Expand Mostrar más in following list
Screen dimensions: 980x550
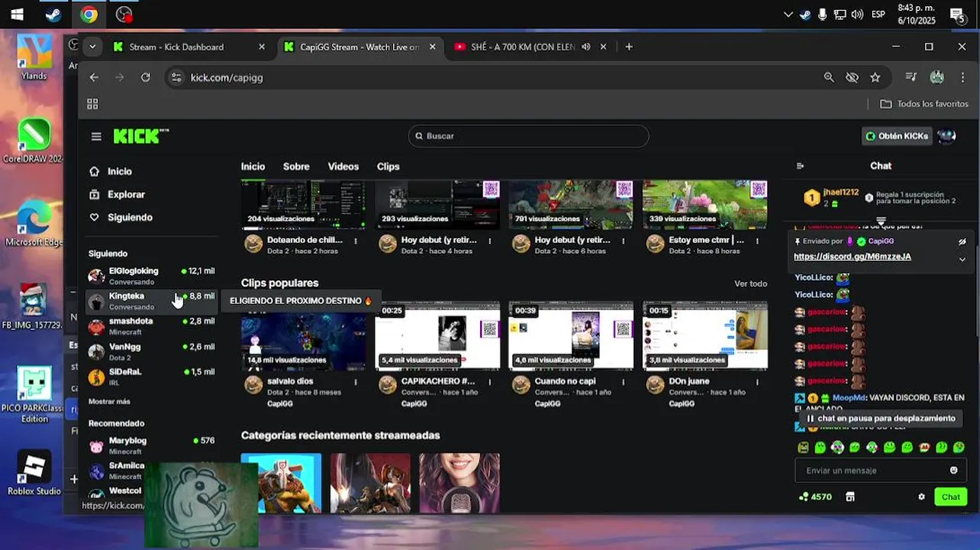pyautogui.click(x=109, y=401)
